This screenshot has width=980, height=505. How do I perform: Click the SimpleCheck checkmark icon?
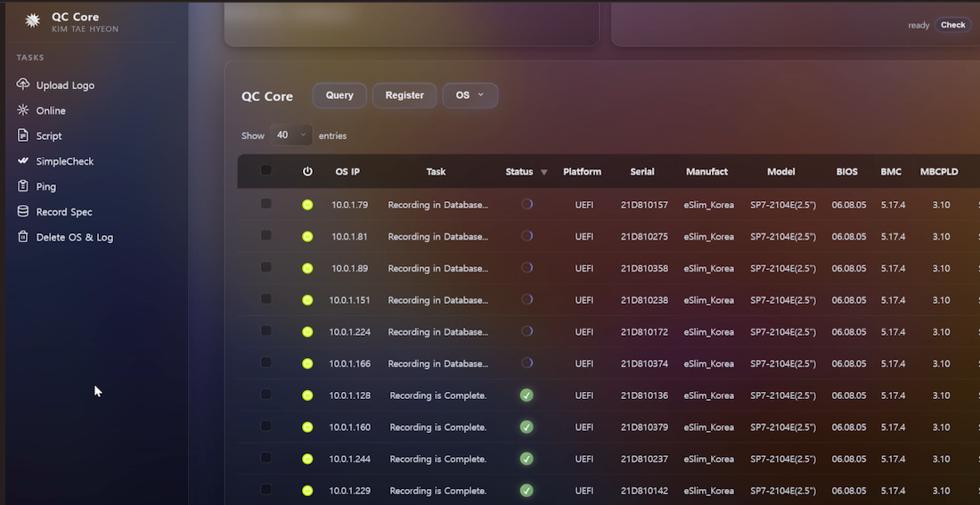pyautogui.click(x=23, y=161)
